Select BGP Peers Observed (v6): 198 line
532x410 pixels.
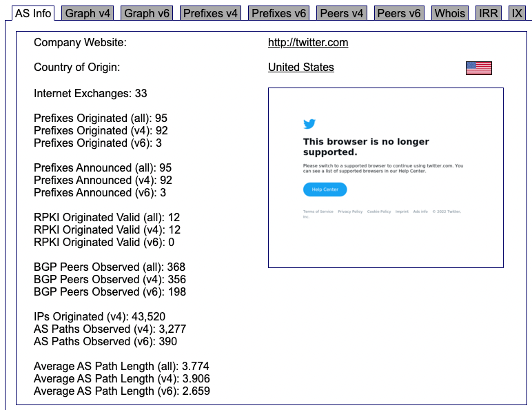[110, 291]
